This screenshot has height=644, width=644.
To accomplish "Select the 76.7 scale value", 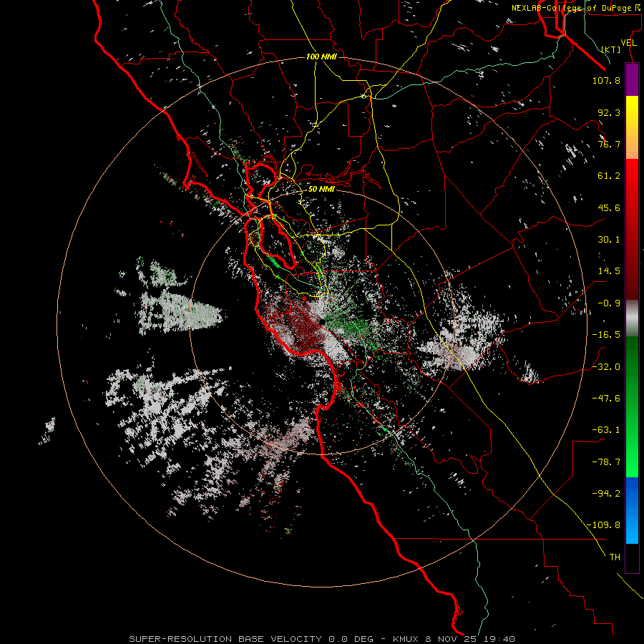I will coord(609,144).
